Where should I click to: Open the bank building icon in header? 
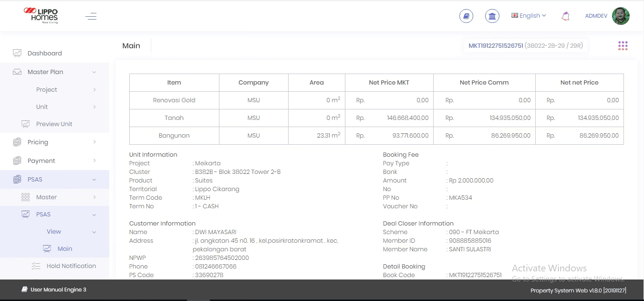point(492,16)
